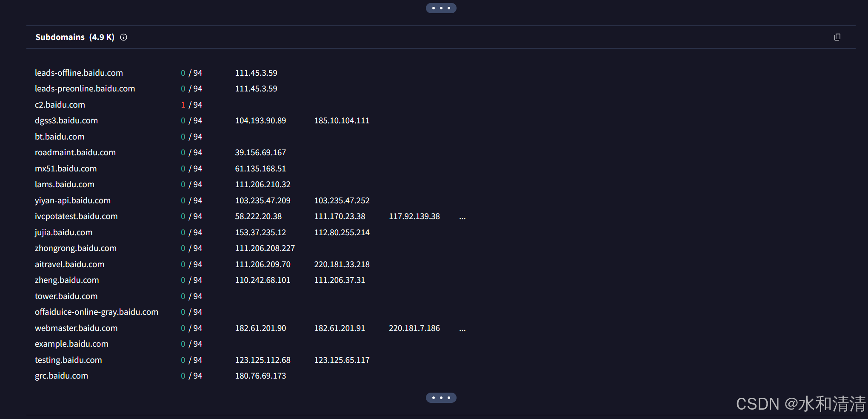Click IP 111.45.3.59 in leads-preonline row
The height and width of the screenshot is (419, 868).
pos(256,88)
